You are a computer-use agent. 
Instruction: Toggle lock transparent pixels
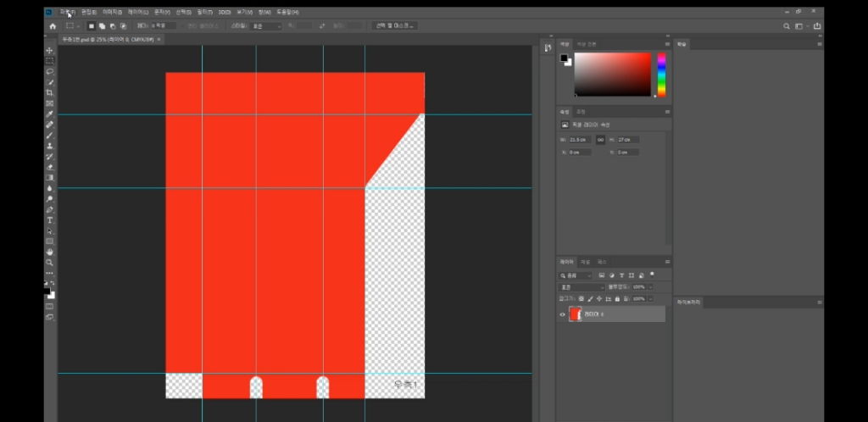(581, 298)
